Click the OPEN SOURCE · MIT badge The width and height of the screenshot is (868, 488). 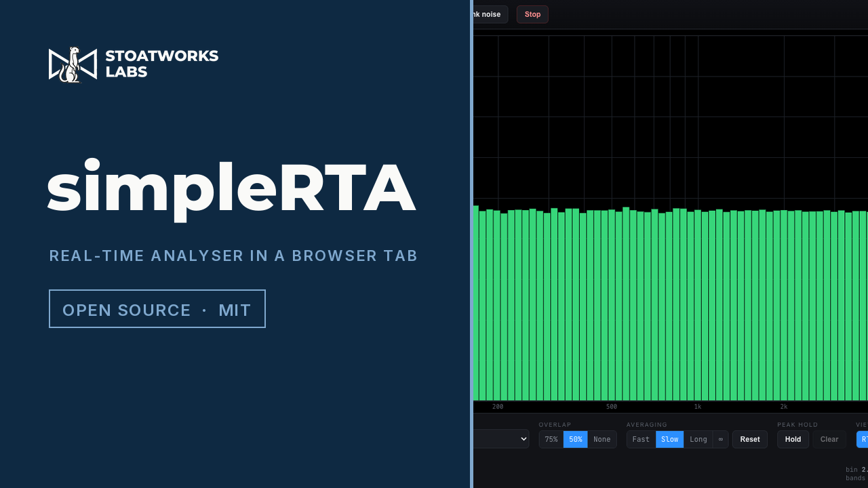[157, 309]
